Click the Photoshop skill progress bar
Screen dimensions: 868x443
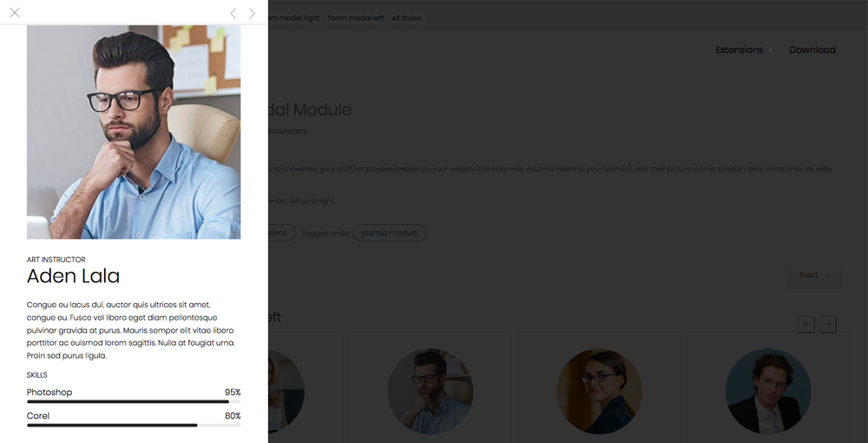[x=134, y=401]
